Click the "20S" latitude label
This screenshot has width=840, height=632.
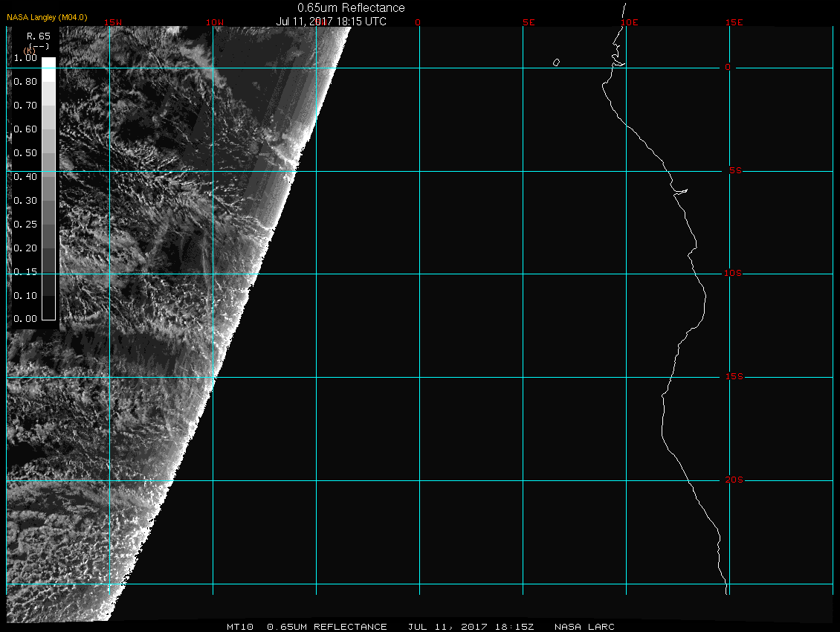(734, 480)
